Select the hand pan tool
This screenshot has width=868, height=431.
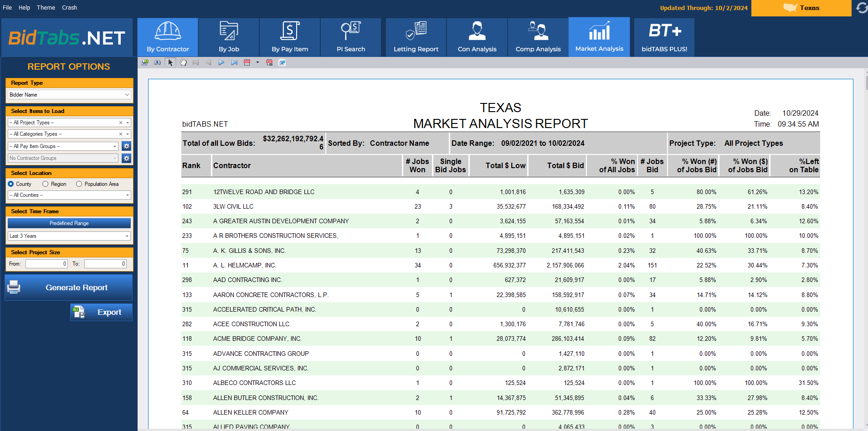click(183, 62)
